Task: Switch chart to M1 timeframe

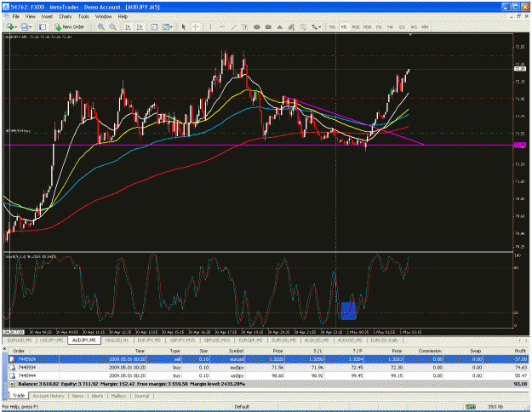Action: pyautogui.click(x=332, y=26)
